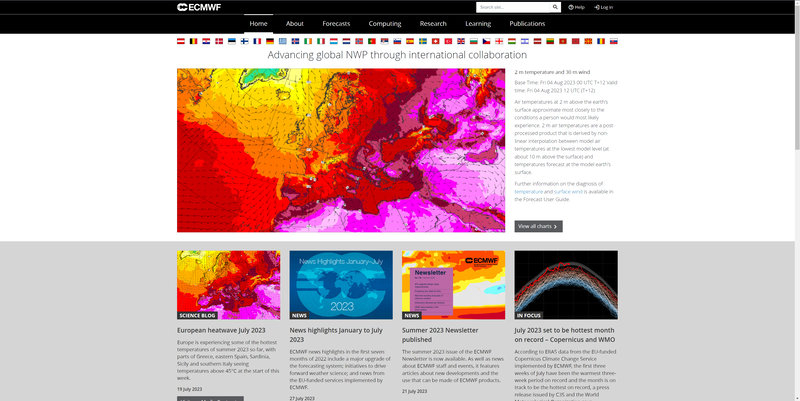Select the Austria flag icon
The image size is (800, 401).
click(x=184, y=41)
